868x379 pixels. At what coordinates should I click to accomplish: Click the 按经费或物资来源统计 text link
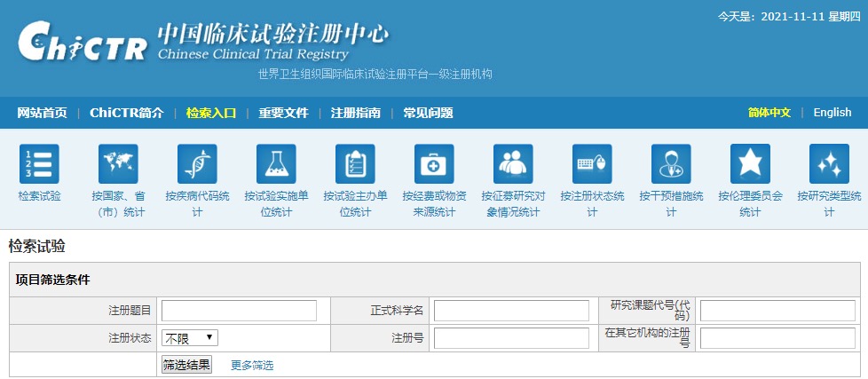click(434, 203)
